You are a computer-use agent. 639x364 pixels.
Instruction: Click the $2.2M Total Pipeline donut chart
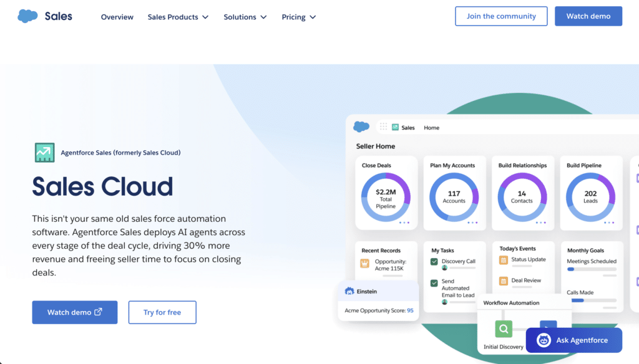(386, 197)
